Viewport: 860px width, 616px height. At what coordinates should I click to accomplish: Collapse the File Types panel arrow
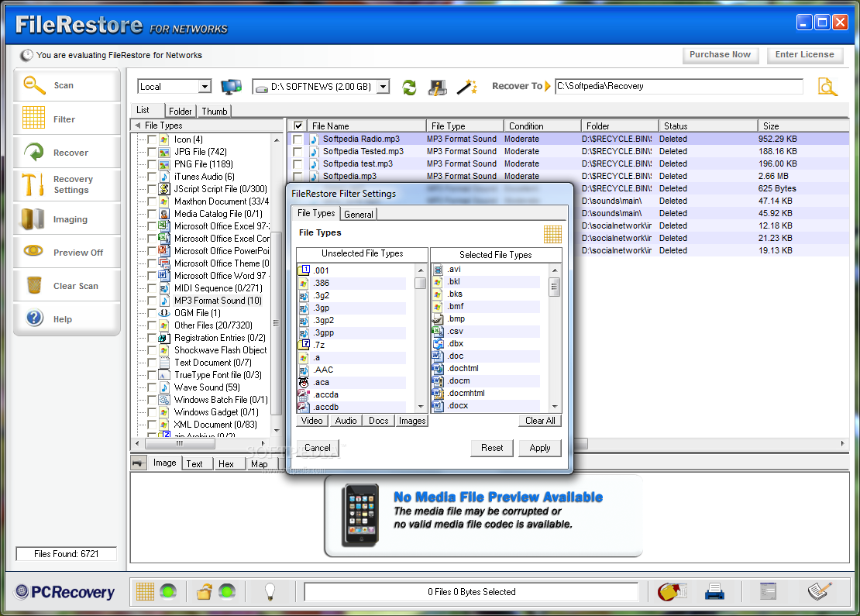[x=138, y=126]
